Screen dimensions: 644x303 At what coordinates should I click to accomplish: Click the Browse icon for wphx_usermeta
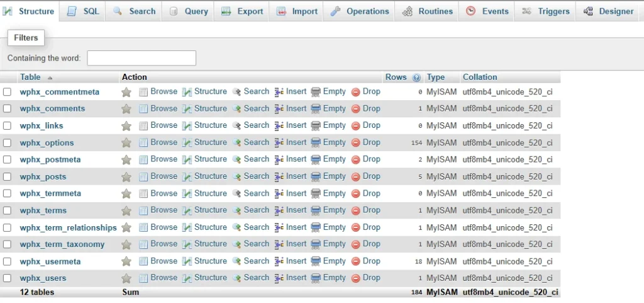click(x=143, y=261)
